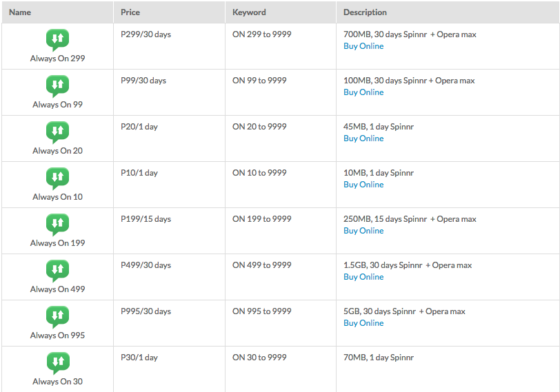Follow Buy Online link for 45MB plan
Screen dimensions: 560x392
tap(363, 138)
